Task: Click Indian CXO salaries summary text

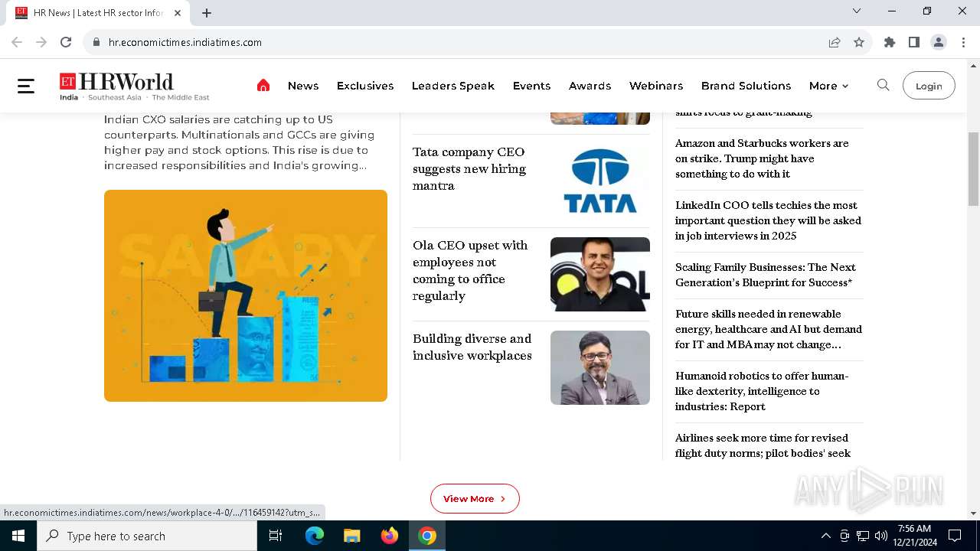Action: (240, 142)
